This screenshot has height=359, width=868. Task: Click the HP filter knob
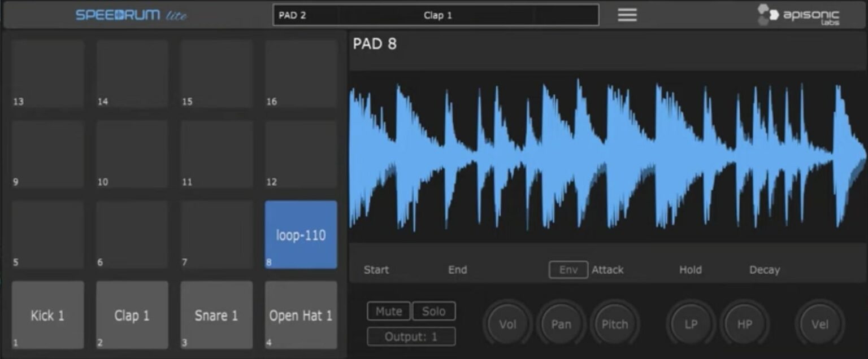(744, 324)
